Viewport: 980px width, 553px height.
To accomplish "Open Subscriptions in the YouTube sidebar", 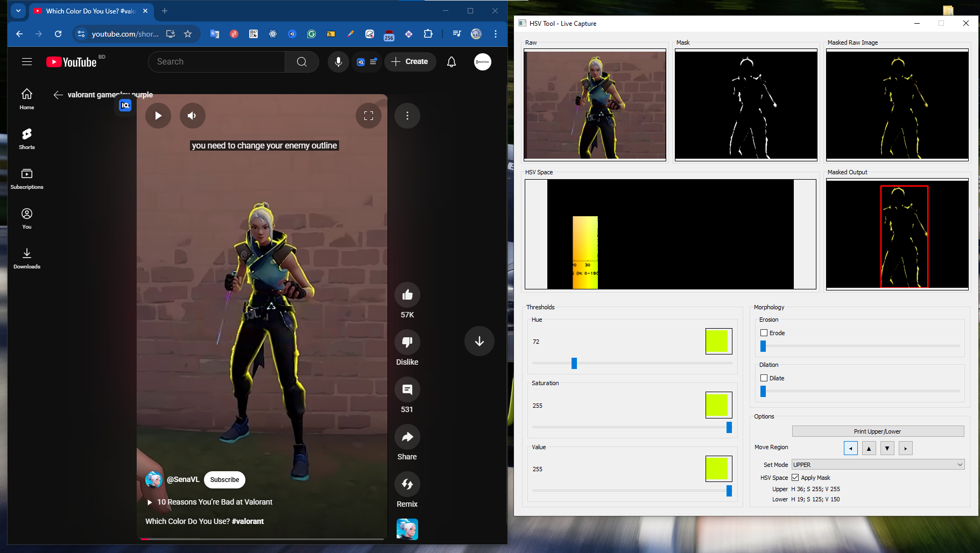I will pos(27,179).
